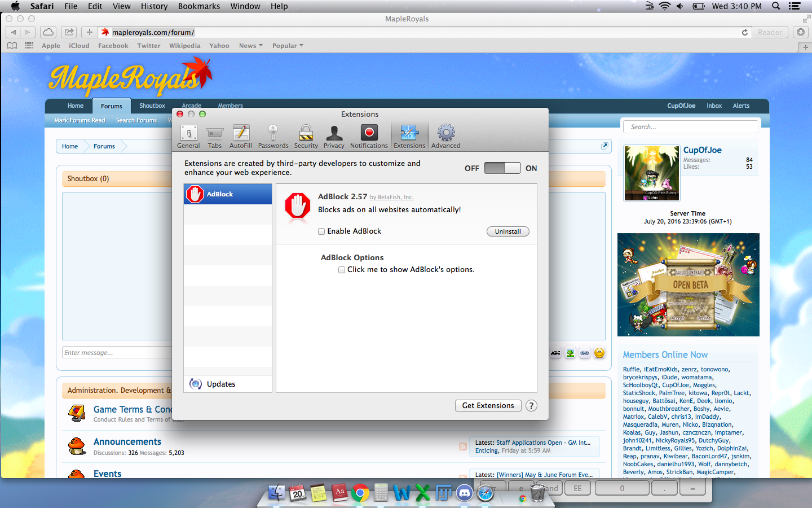Open the Announcements forum link
This screenshot has height=508, width=812.
(x=127, y=441)
